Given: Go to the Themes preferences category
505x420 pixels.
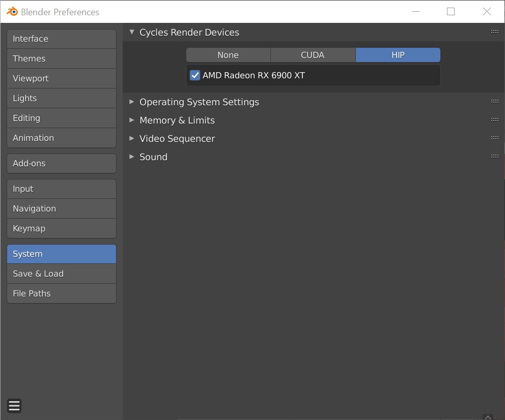Looking at the screenshot, I should click(x=62, y=58).
